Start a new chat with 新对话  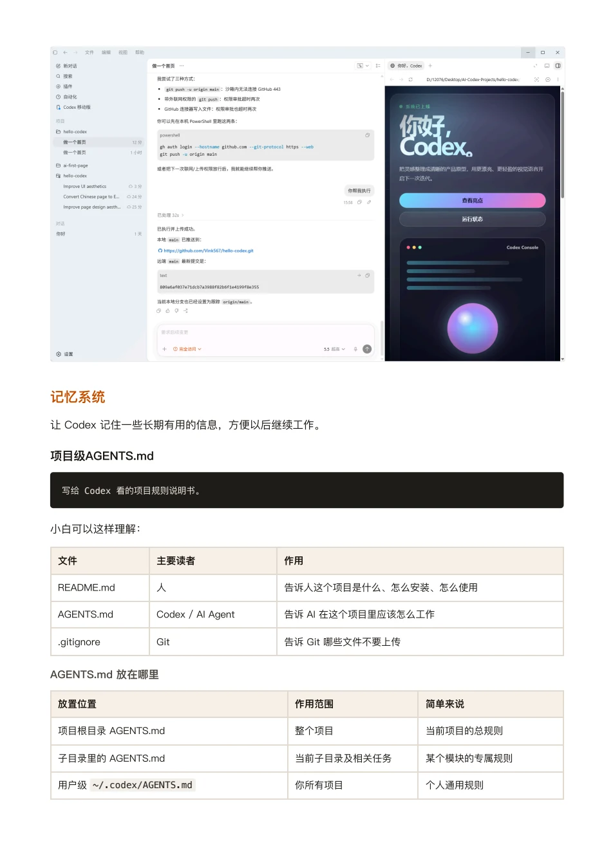(67, 66)
